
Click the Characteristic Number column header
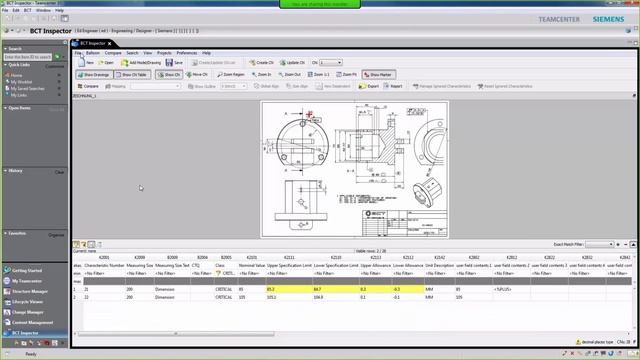point(104,265)
